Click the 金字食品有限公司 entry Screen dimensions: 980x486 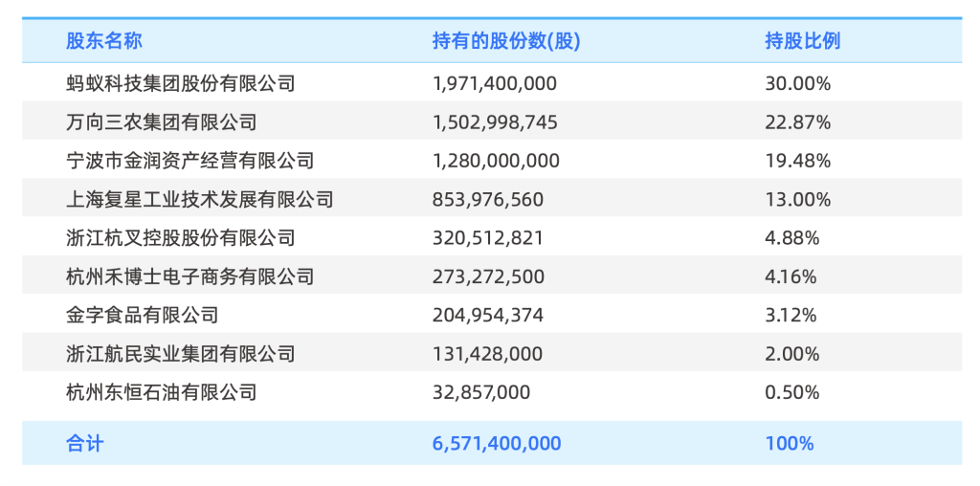(x=142, y=315)
